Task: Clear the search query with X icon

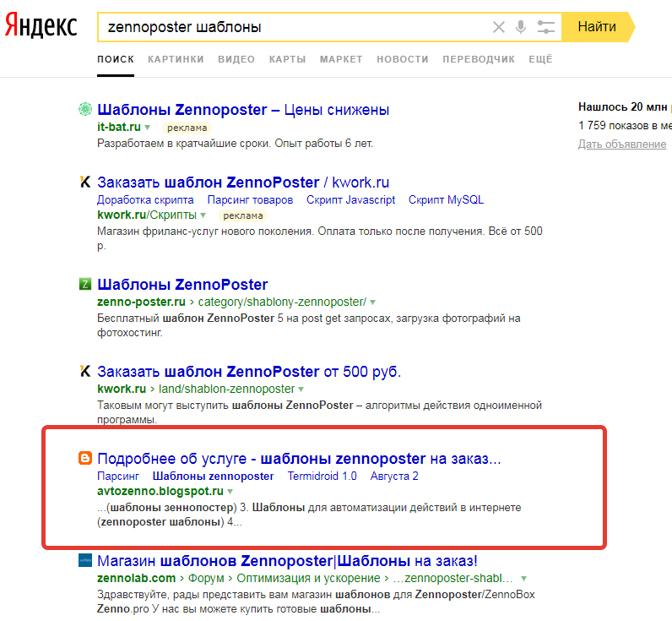Action: coord(498,27)
